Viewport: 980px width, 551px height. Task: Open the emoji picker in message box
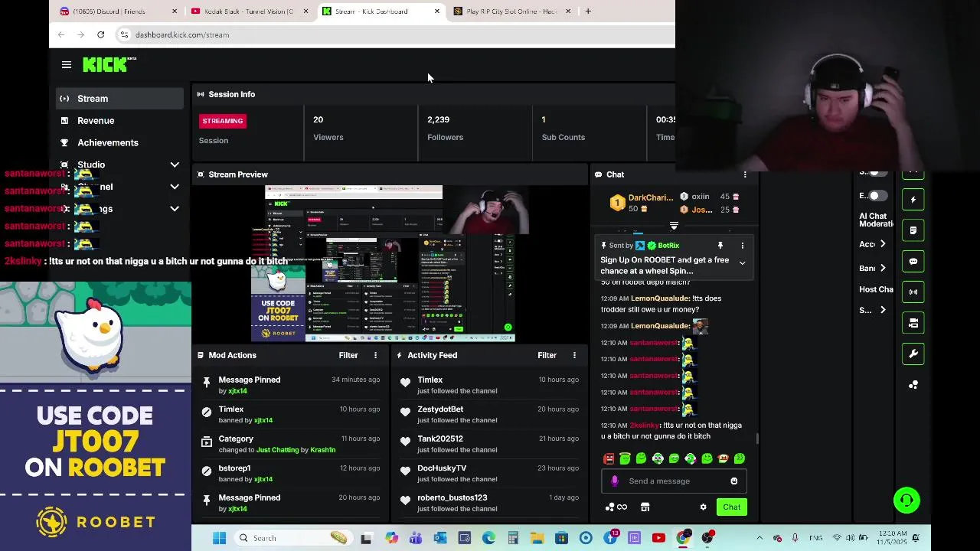(733, 481)
